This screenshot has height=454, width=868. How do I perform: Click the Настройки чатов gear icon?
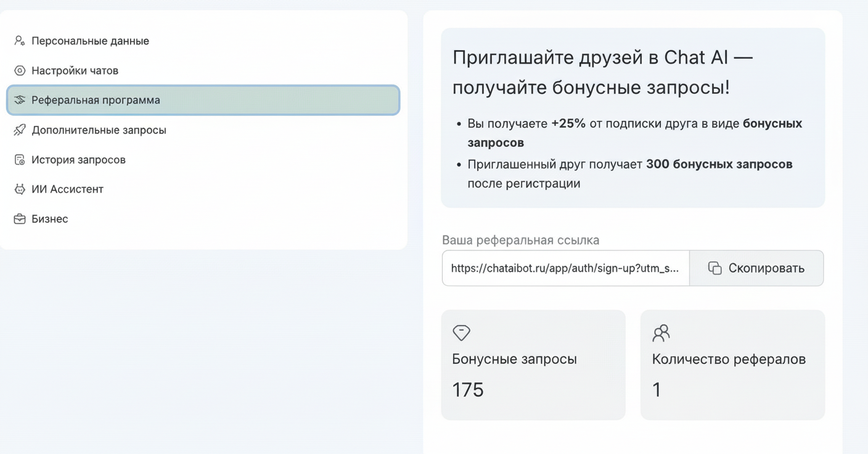[18, 70]
